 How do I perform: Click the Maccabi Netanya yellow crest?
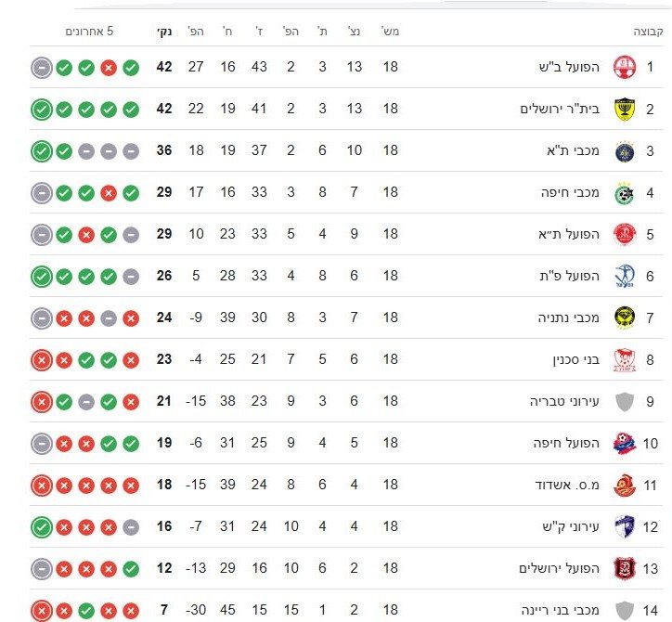[625, 317]
